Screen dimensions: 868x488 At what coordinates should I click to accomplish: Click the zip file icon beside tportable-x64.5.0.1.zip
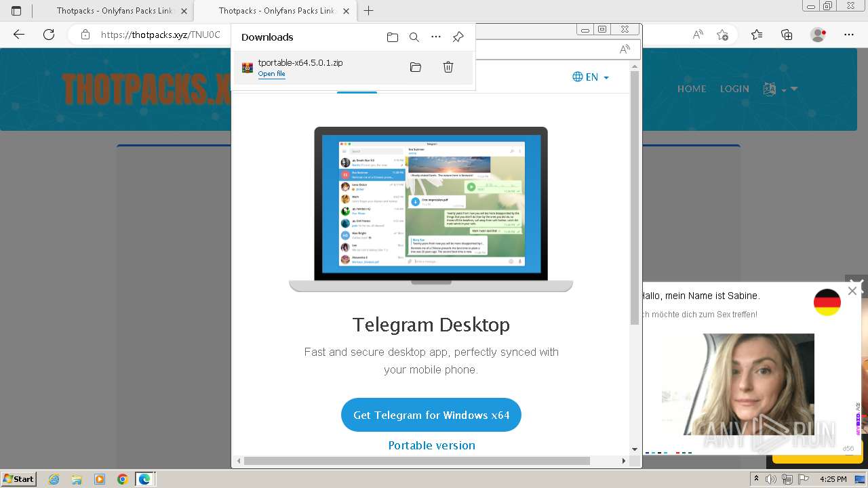point(248,68)
